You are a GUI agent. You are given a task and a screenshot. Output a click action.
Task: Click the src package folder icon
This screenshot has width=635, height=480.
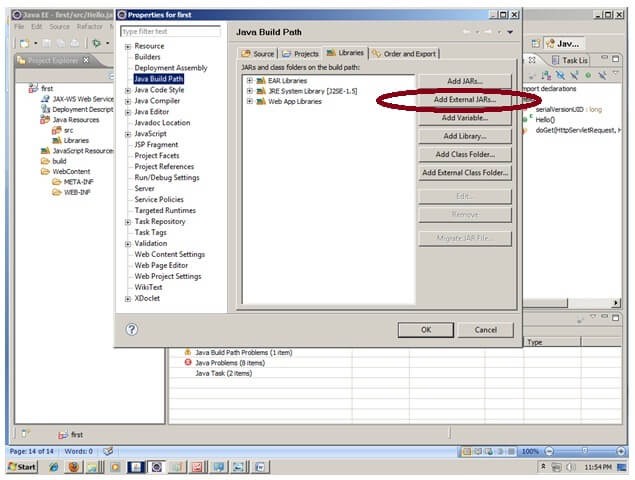[56, 130]
